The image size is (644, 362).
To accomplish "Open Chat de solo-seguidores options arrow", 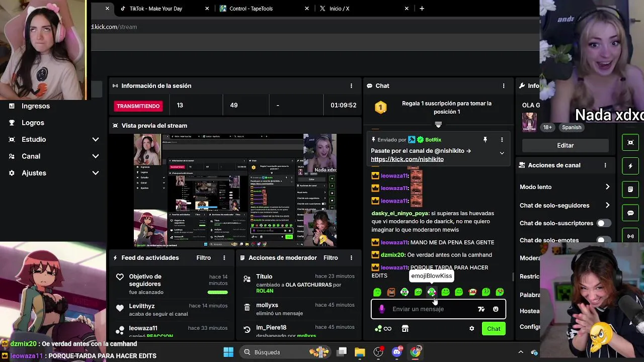I will [607, 206].
